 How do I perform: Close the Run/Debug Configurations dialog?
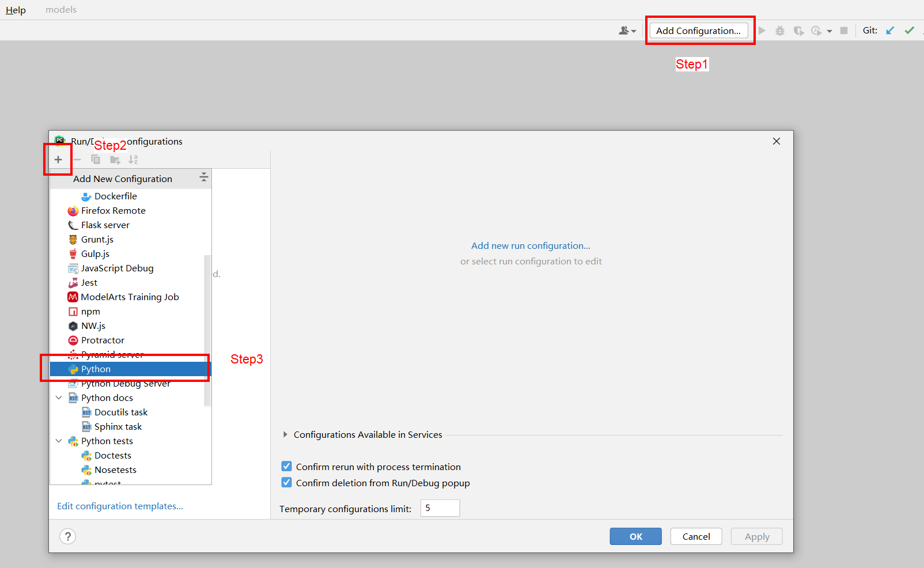click(777, 141)
